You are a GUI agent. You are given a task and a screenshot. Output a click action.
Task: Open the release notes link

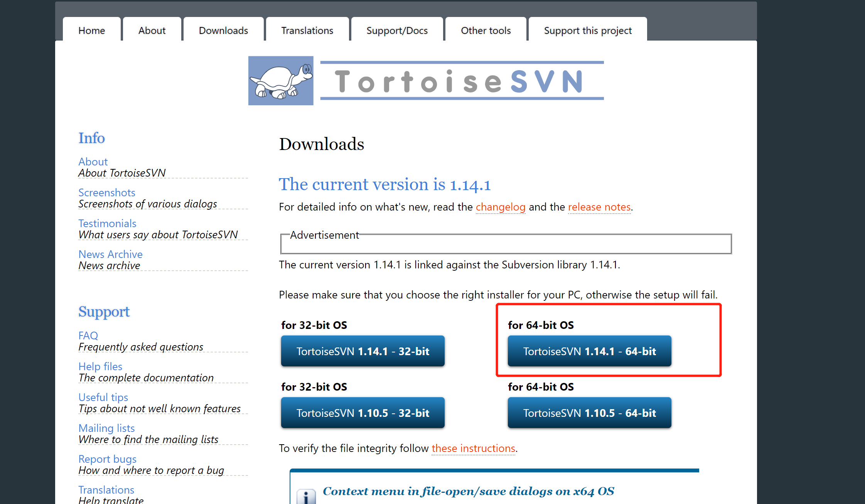599,207
